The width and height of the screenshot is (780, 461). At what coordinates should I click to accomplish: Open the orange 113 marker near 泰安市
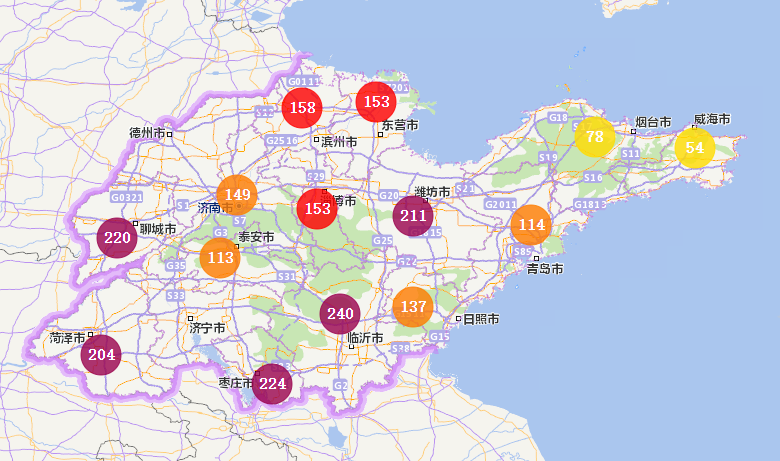point(220,258)
